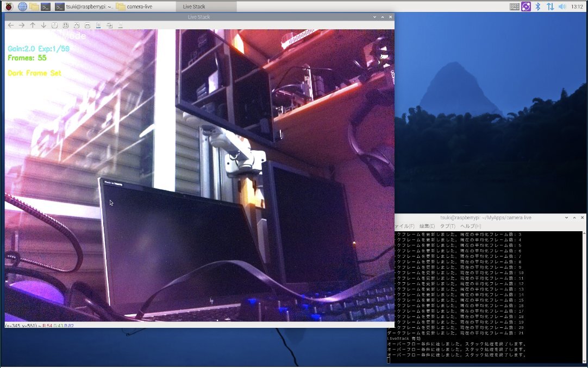Screen dimensions: 588x368
Task: Minimize the Live Stack window
Action: [x=374, y=17]
